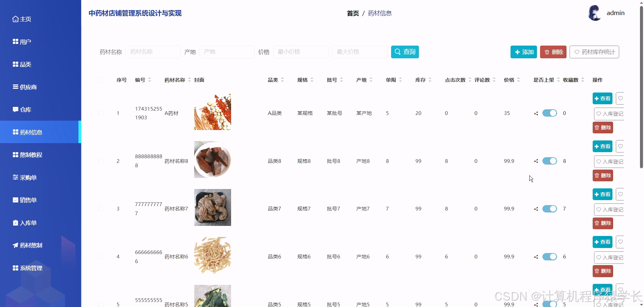Click inside the 药材名称 input field
The image size is (644, 307).
(153, 52)
